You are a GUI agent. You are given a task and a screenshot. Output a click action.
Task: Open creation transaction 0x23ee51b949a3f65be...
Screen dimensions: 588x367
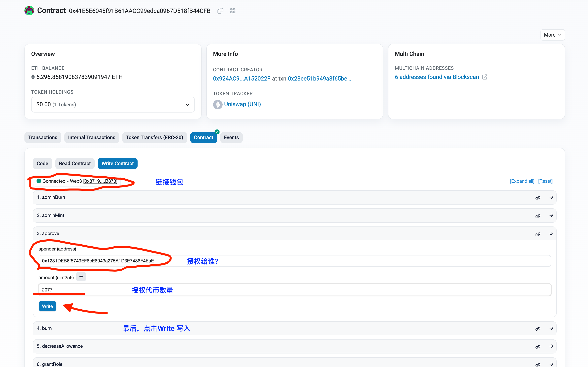click(x=319, y=78)
